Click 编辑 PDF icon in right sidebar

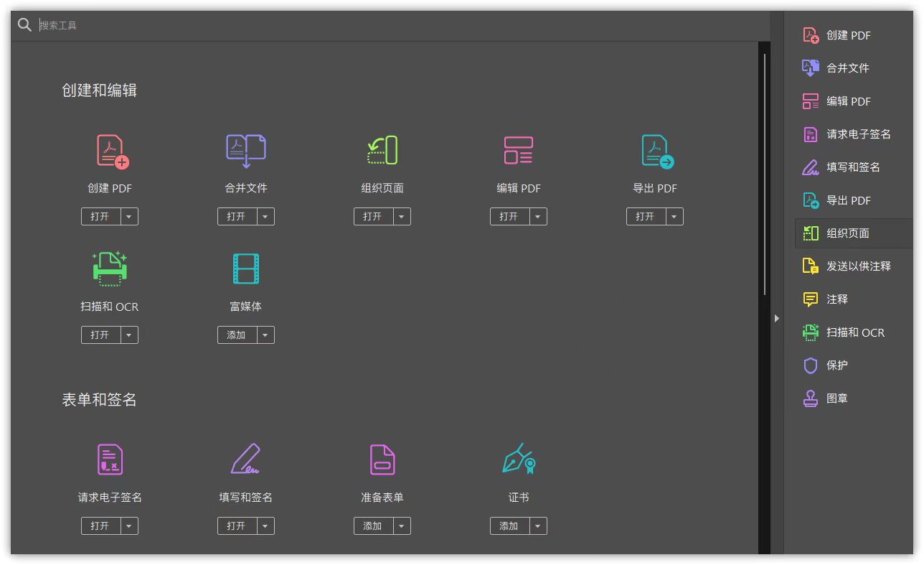point(811,101)
